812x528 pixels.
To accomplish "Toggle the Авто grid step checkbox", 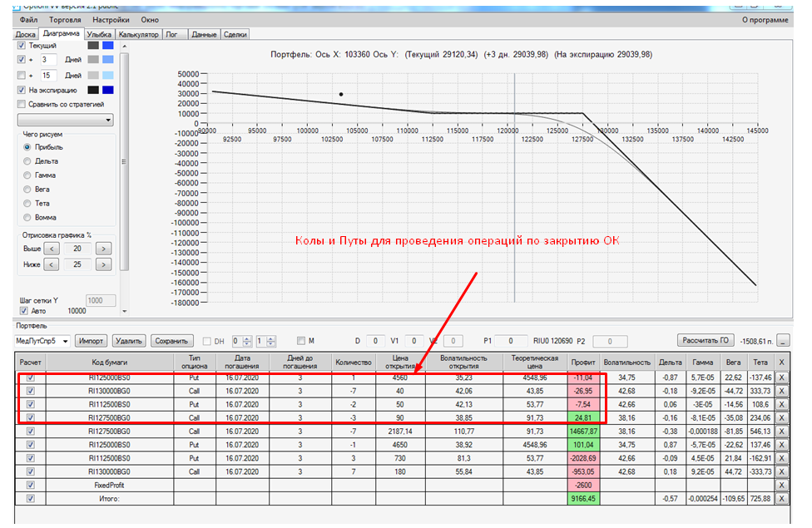I will click(24, 311).
